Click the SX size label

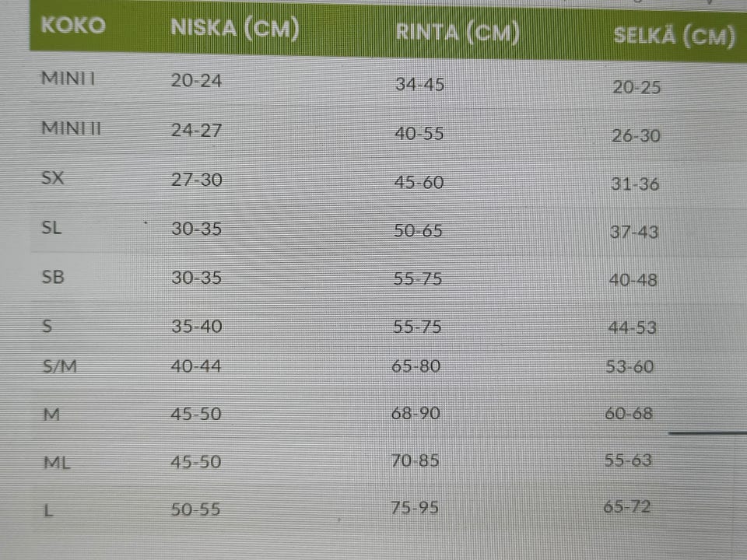pyautogui.click(x=53, y=178)
